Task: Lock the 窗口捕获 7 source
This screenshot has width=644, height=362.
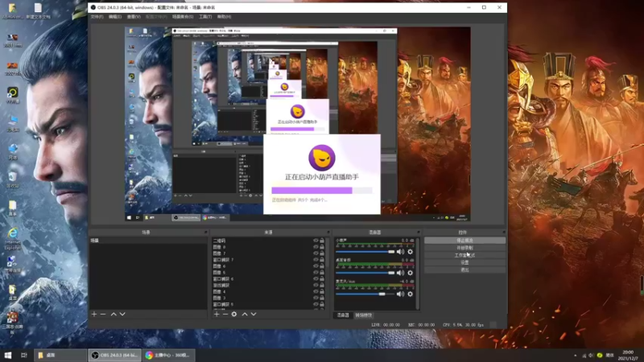Action: click(322, 260)
